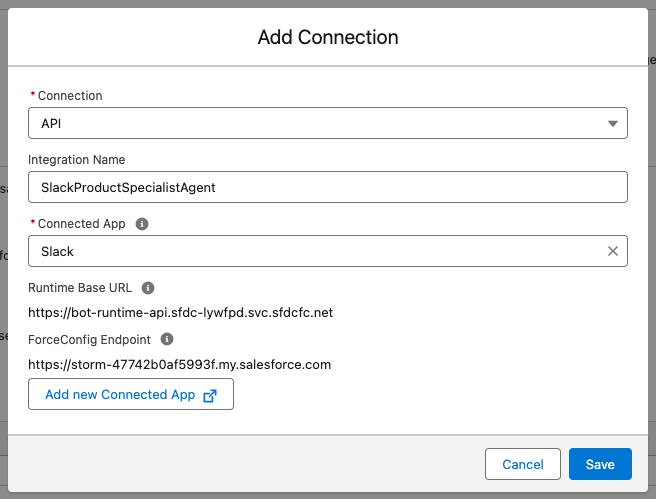Cancel the Add Connection dialog
This screenshot has width=656, height=499.
[523, 464]
